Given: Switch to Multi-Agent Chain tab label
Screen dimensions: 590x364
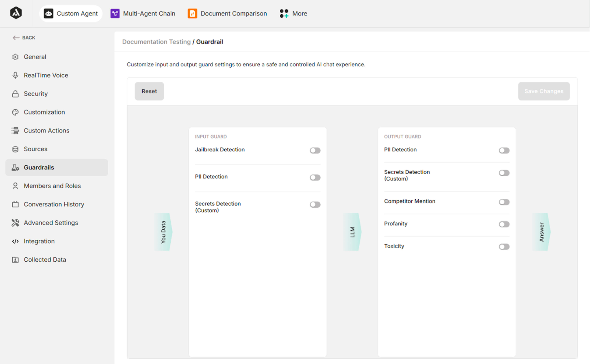Looking at the screenshot, I should tap(149, 13).
